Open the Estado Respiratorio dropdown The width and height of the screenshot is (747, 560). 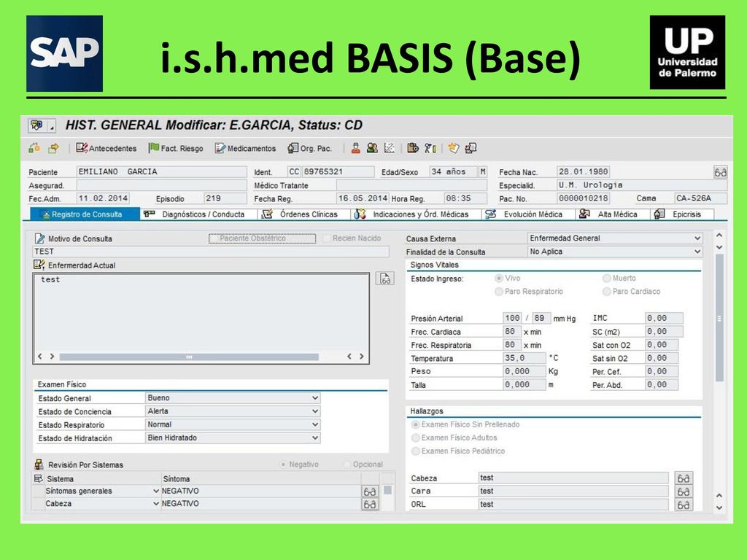tap(233, 425)
